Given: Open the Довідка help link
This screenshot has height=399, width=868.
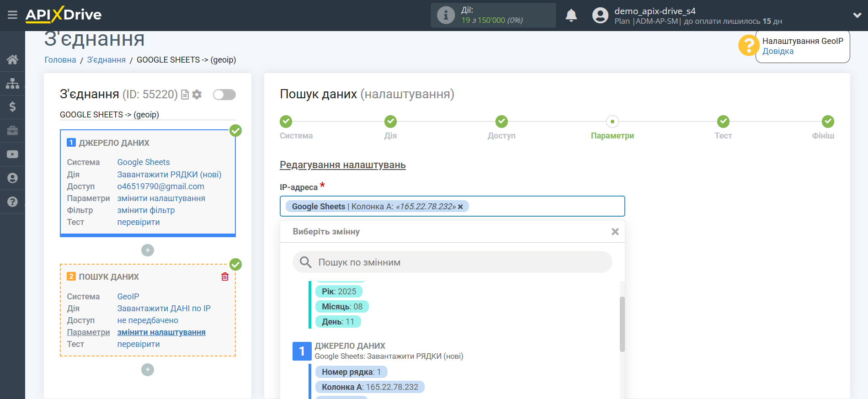Looking at the screenshot, I should click(777, 51).
